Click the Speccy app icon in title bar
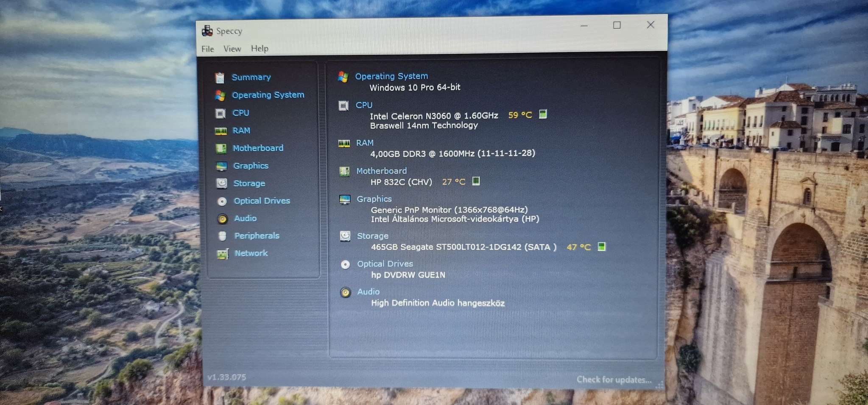The width and height of the screenshot is (868, 405). click(x=207, y=31)
